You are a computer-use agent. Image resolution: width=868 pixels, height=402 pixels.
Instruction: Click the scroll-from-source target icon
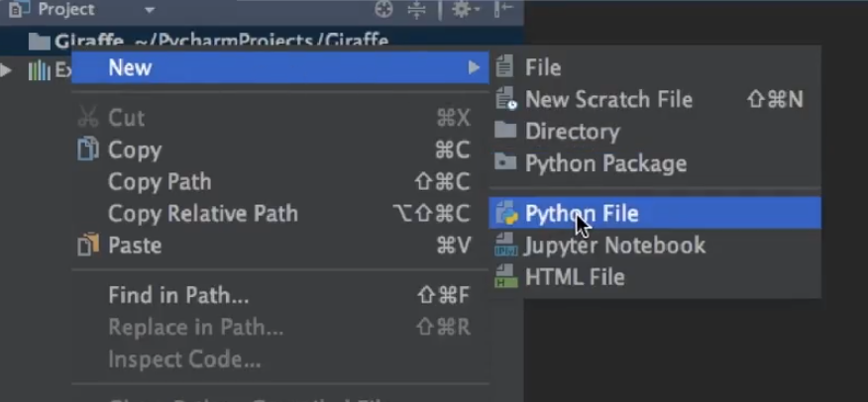coord(383,9)
